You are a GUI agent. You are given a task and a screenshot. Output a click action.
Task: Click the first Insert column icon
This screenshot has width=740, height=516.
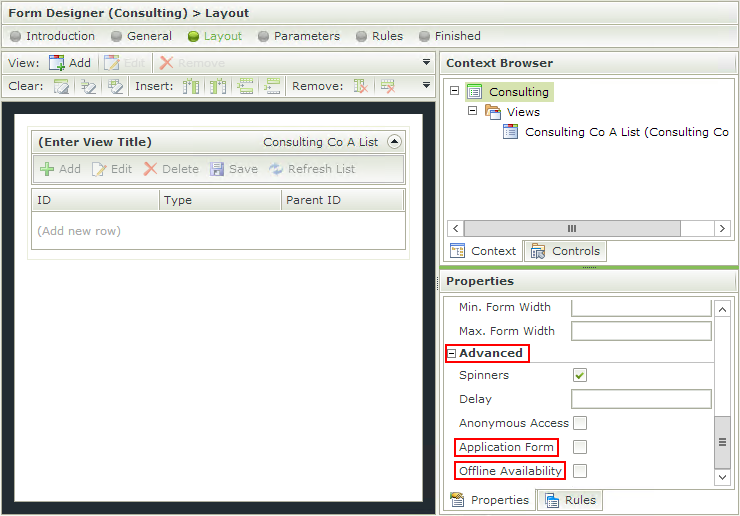191,86
